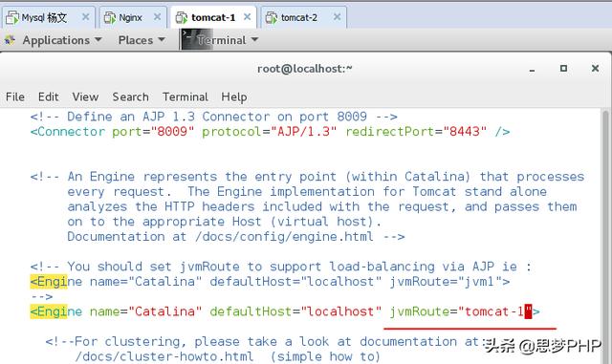
Task: Open the Places menu
Action: (142, 40)
